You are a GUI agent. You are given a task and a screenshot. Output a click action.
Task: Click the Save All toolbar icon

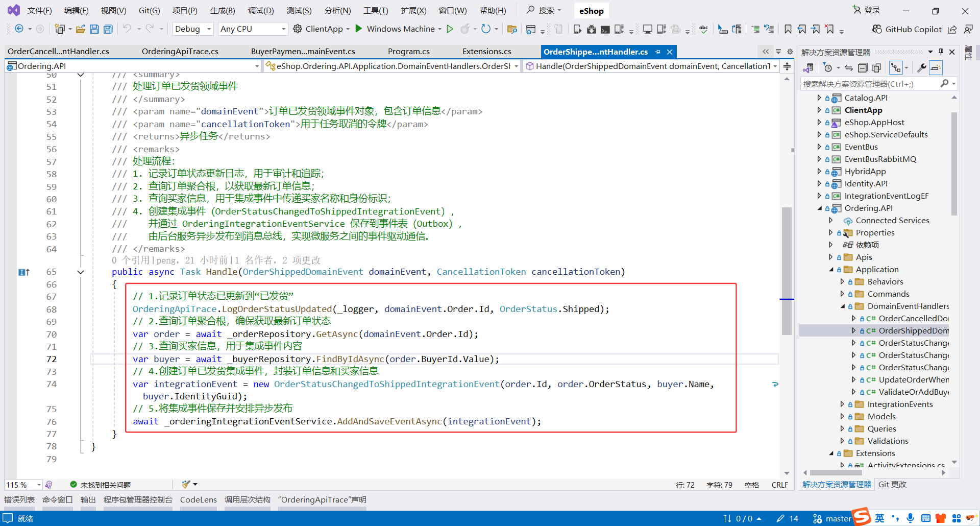[108, 29]
